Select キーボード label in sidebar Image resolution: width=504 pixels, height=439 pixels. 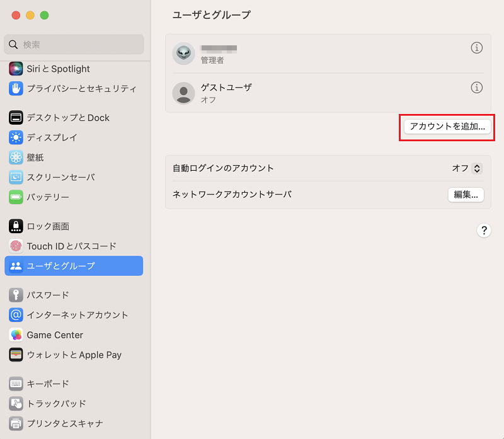(48, 384)
